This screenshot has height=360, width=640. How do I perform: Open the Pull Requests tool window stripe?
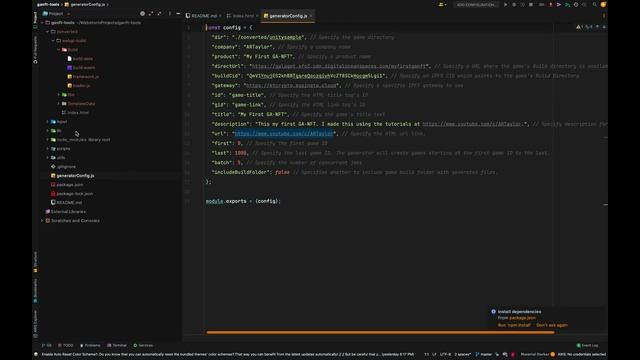point(36,50)
